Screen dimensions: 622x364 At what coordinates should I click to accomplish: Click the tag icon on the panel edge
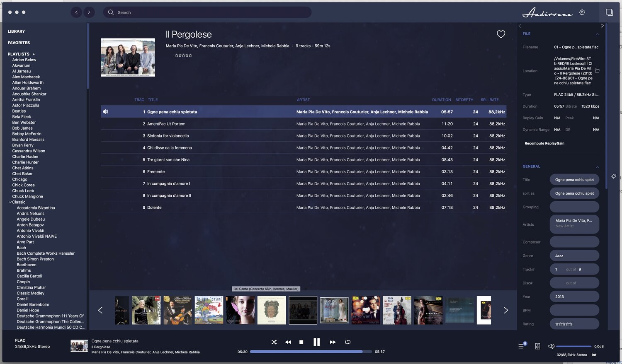[614, 176]
